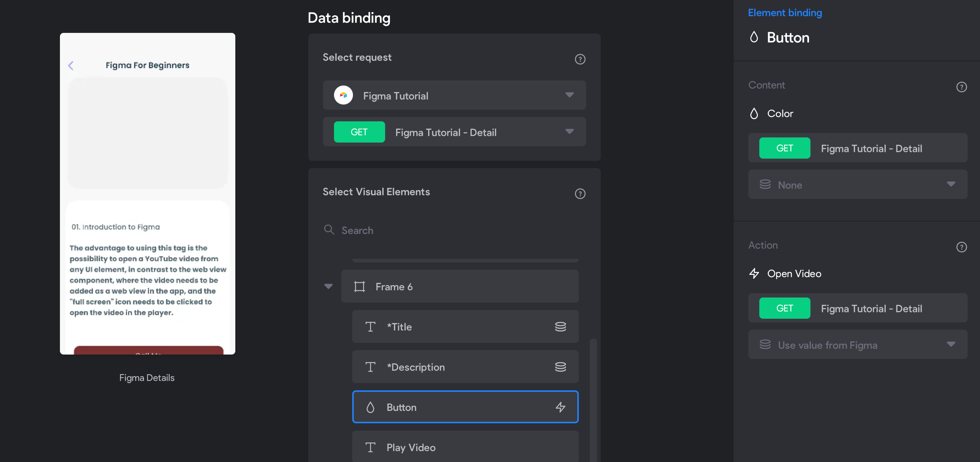980x462 pixels.
Task: Click the Search visual elements field
Action: coord(454,230)
